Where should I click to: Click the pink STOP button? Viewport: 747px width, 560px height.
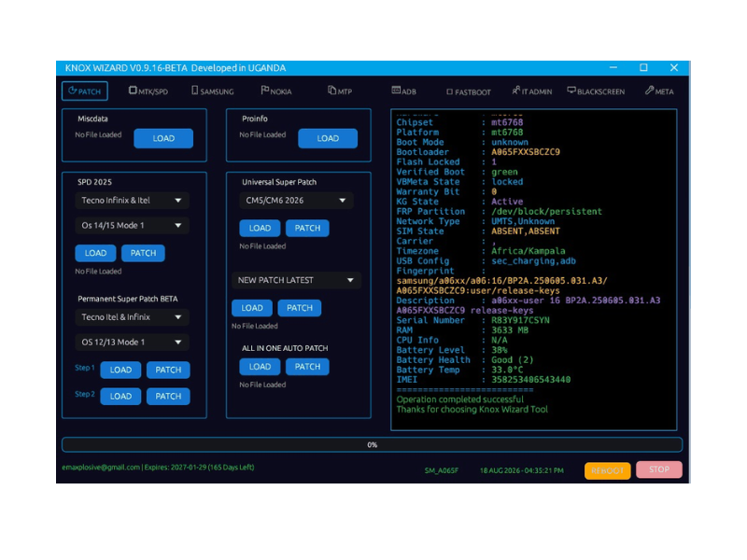[659, 469]
